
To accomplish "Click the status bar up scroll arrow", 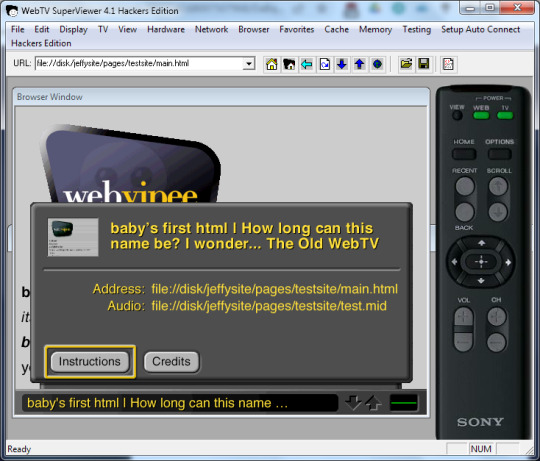I will pyautogui.click(x=373, y=402).
